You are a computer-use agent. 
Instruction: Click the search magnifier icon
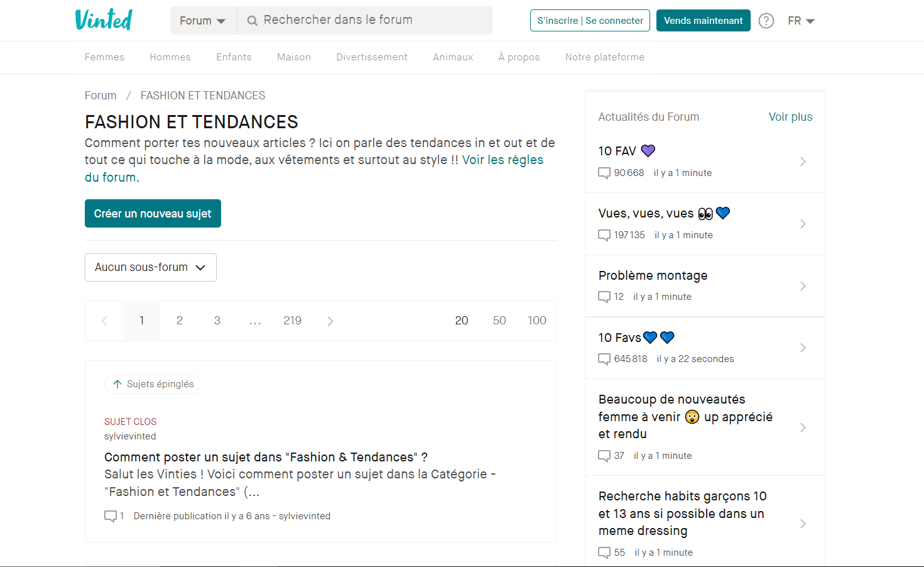tap(253, 21)
